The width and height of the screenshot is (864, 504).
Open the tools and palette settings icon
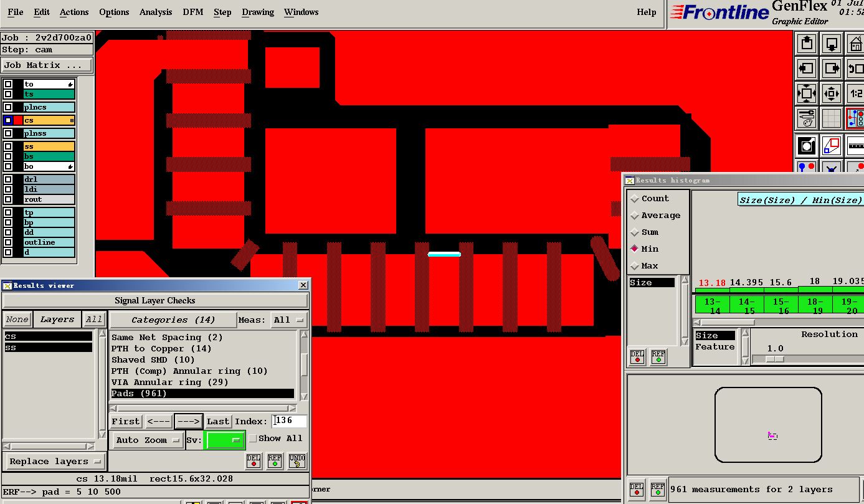click(x=807, y=118)
